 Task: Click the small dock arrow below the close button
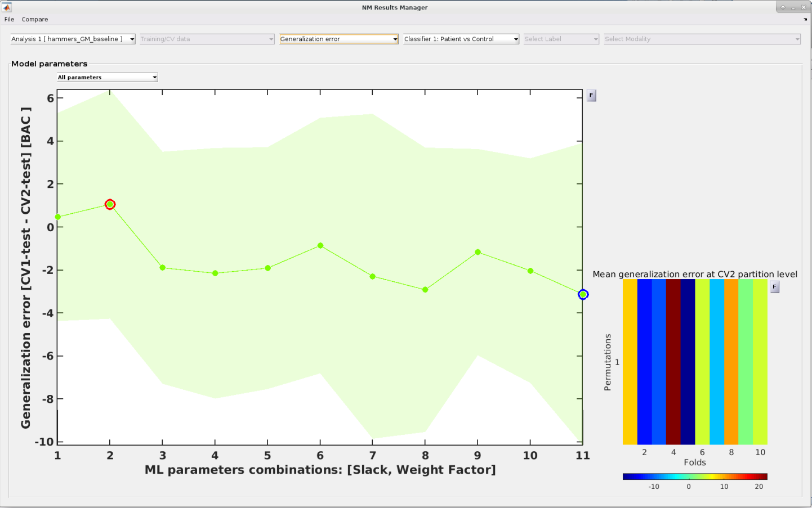tap(805, 19)
